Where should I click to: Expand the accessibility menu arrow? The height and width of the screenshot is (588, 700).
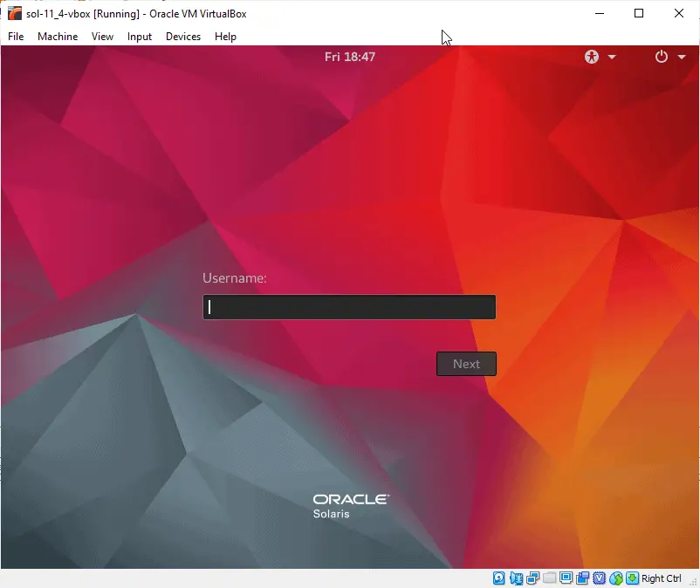(612, 57)
